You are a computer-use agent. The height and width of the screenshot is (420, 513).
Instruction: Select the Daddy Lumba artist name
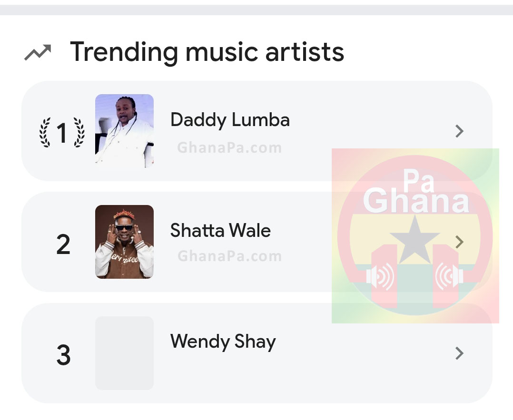(x=230, y=119)
